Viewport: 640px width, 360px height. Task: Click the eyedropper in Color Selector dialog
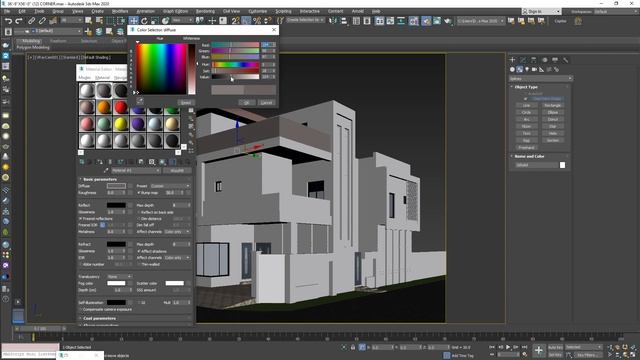pos(140,100)
